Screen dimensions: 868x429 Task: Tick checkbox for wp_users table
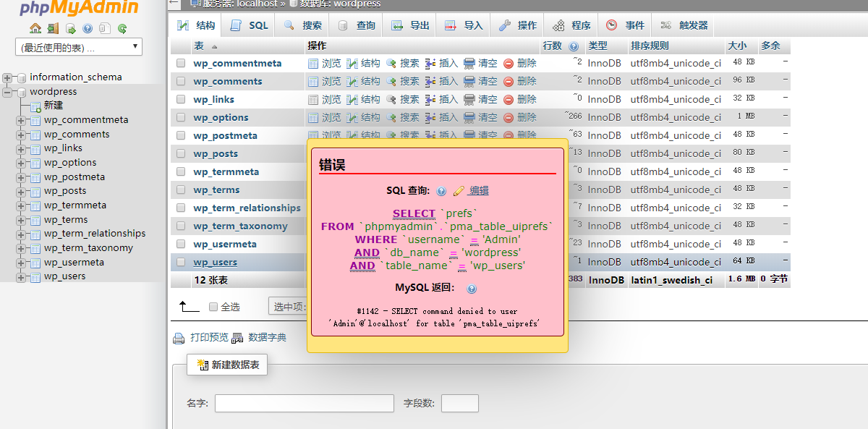click(181, 262)
